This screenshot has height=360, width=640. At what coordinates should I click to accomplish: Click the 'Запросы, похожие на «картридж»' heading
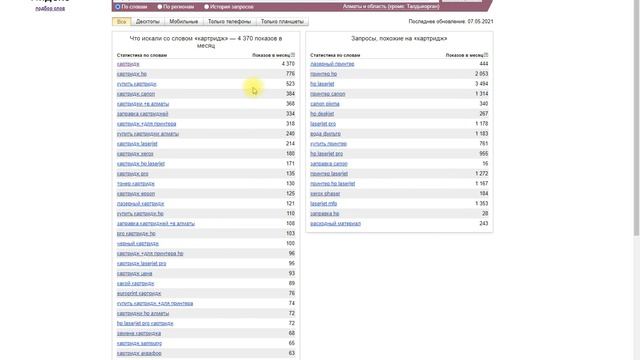pos(399,38)
